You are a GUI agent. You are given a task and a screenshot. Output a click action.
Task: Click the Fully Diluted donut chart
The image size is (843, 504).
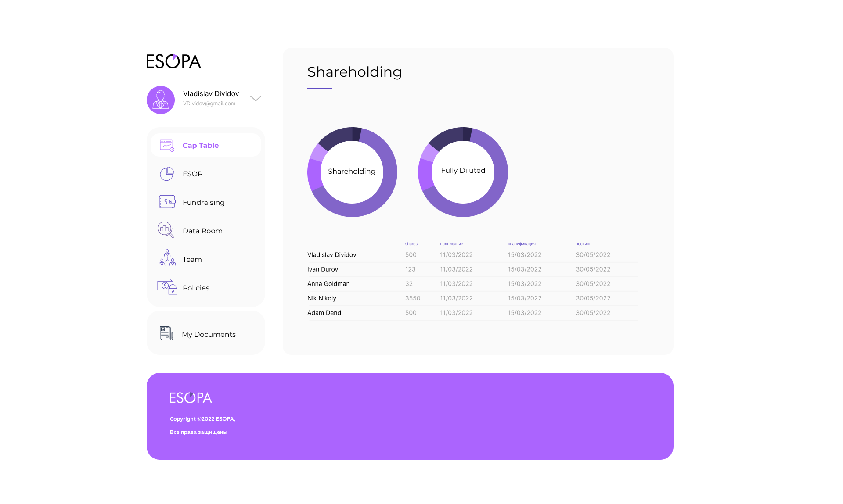(463, 172)
